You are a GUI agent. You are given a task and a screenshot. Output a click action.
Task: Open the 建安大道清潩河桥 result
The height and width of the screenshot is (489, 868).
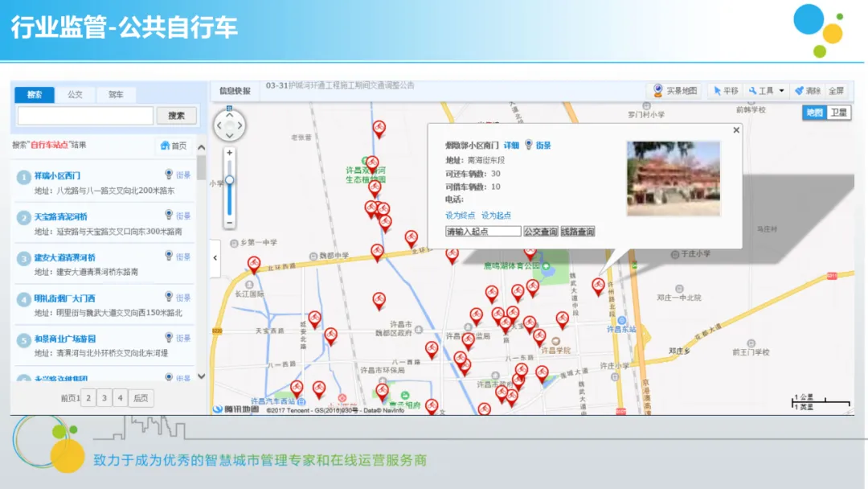(x=65, y=257)
